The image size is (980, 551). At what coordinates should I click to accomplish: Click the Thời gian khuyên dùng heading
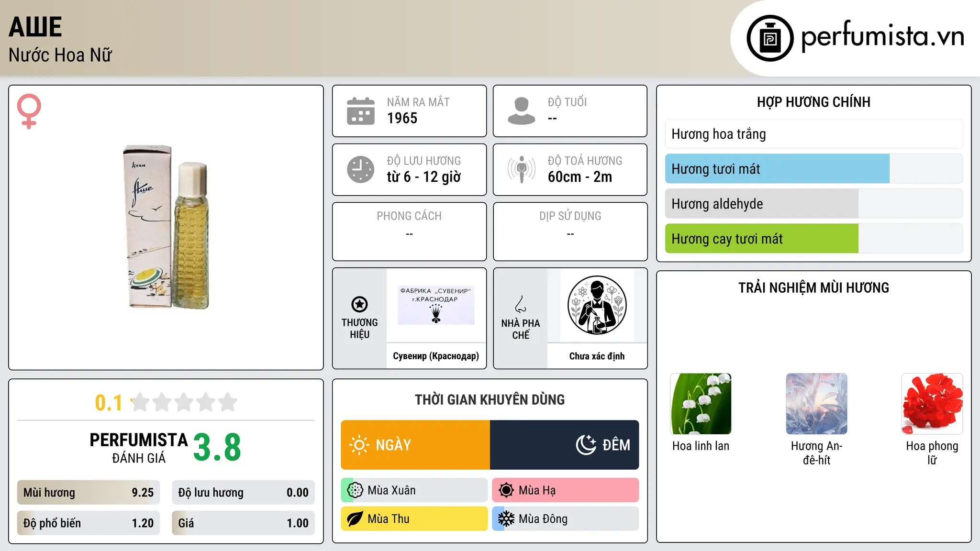click(x=490, y=400)
